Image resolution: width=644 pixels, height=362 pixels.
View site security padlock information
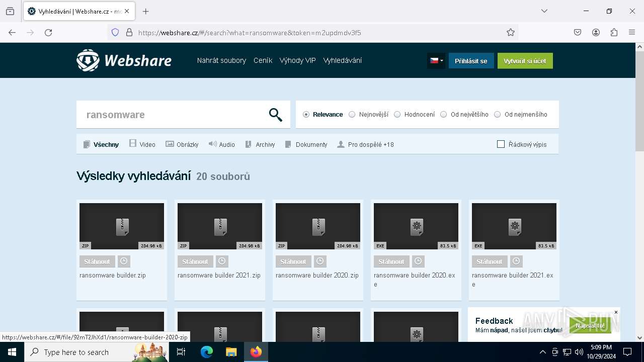pos(129,33)
